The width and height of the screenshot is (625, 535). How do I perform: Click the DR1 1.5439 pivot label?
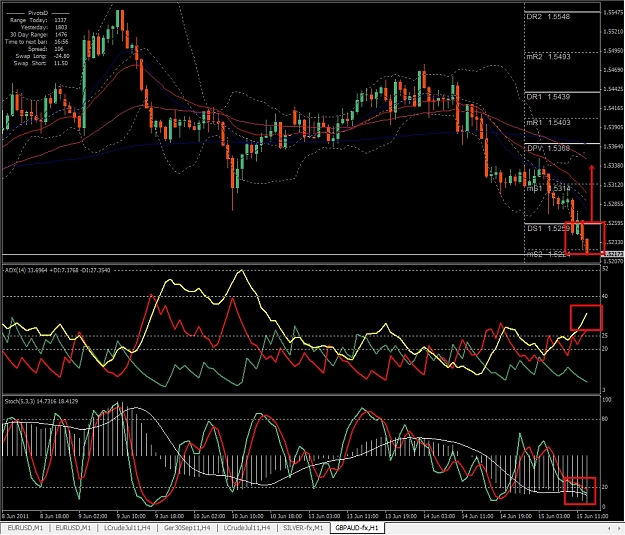tap(548, 97)
